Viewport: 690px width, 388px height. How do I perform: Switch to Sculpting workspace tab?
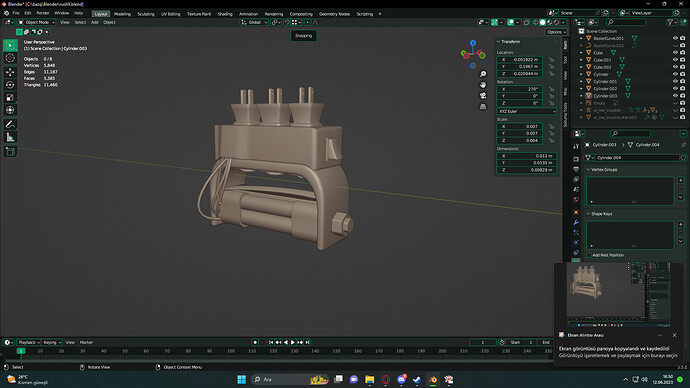pos(146,14)
